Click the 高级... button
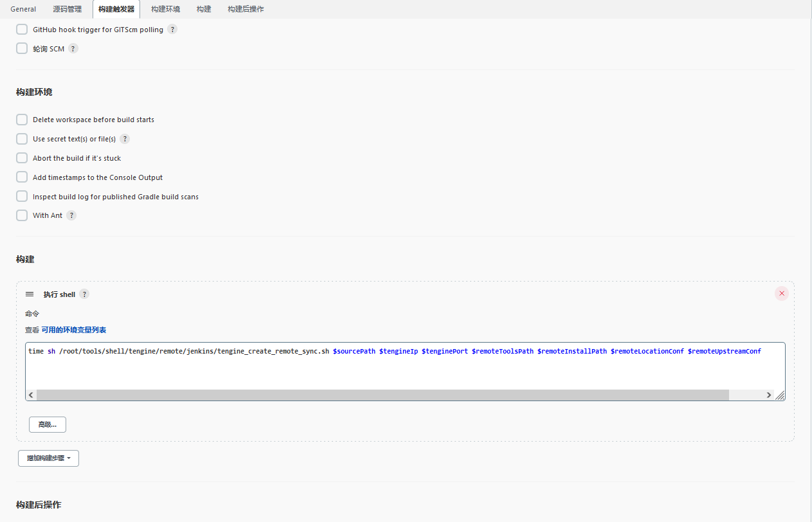The height and width of the screenshot is (522, 812). 48,424
